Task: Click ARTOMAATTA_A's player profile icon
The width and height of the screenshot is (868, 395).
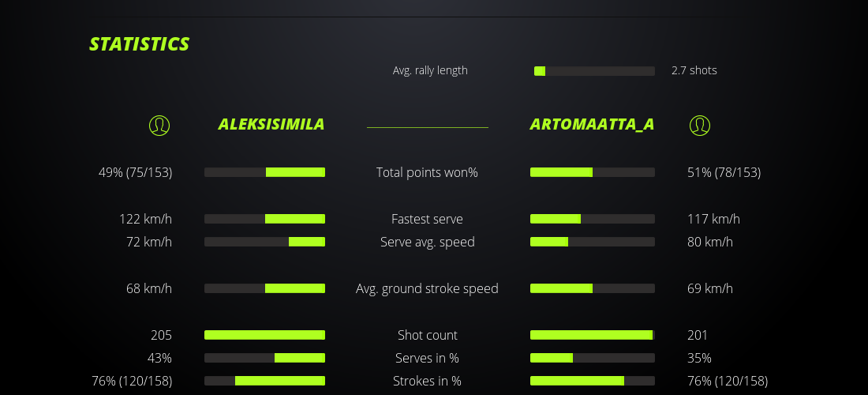Action: pos(700,125)
